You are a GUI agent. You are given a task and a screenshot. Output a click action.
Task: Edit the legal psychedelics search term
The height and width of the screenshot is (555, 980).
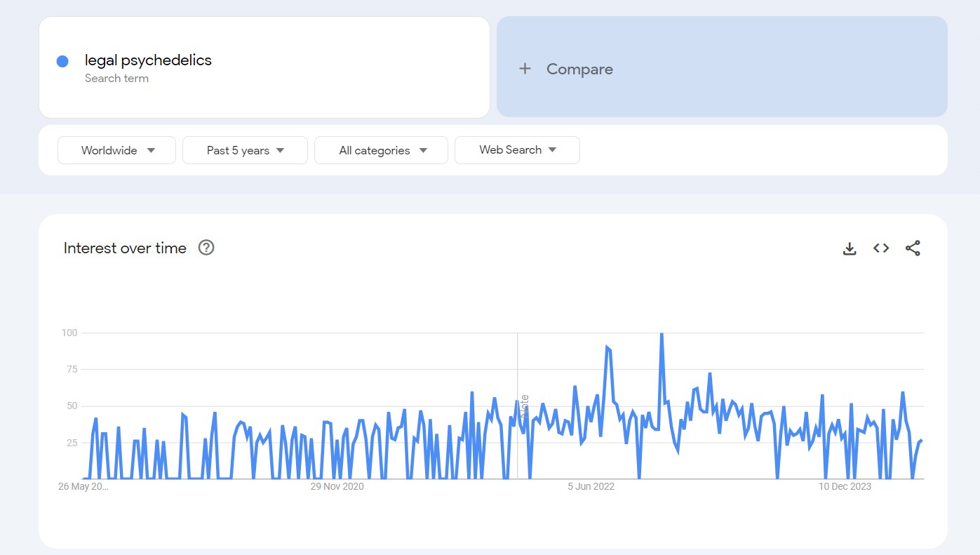click(x=148, y=60)
